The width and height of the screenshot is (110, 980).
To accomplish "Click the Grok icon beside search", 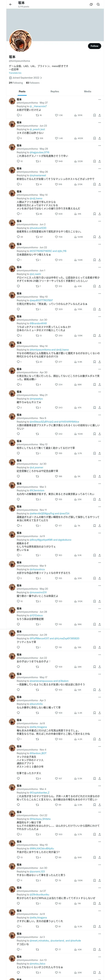I will pyautogui.click(x=91, y=5).
